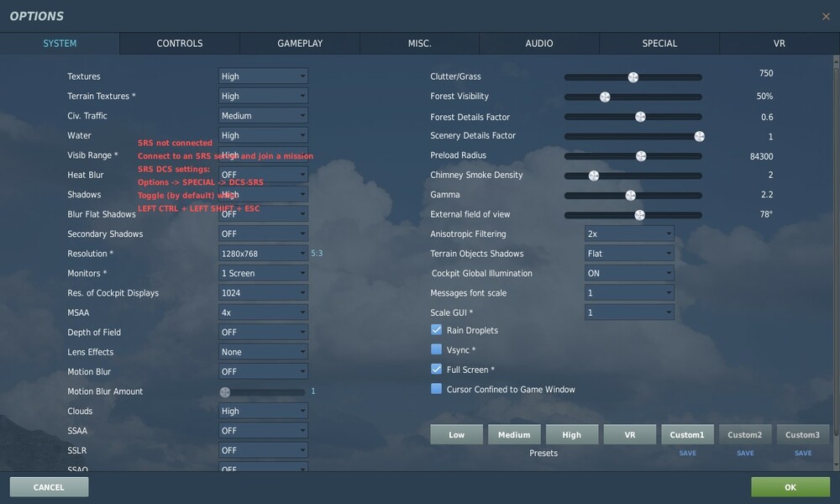
Task: Toggle the Rain Droplets checkbox
Action: (436, 330)
